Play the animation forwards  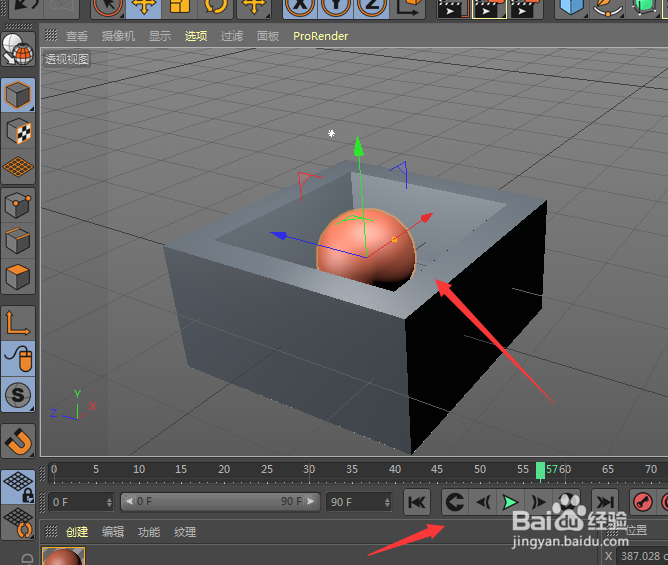[510, 502]
